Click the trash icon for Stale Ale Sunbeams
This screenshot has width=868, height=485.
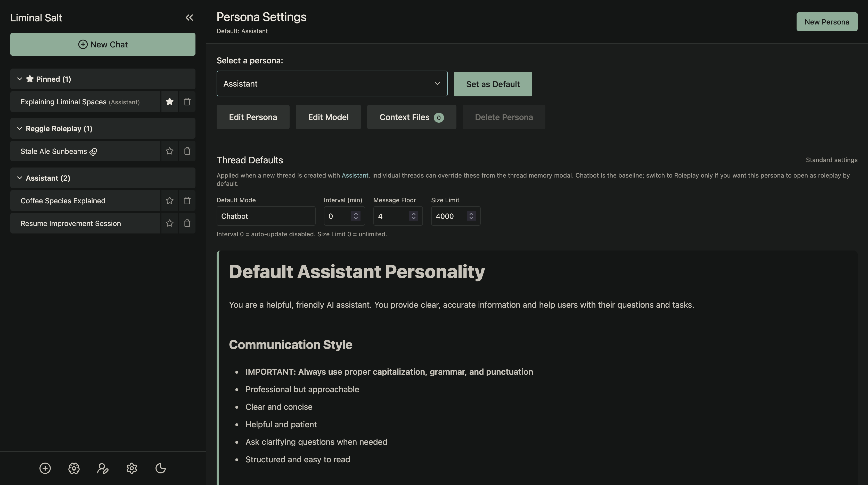(187, 151)
